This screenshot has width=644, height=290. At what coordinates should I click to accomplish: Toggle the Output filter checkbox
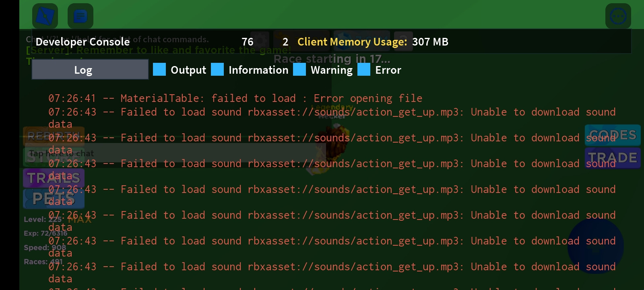(x=159, y=69)
